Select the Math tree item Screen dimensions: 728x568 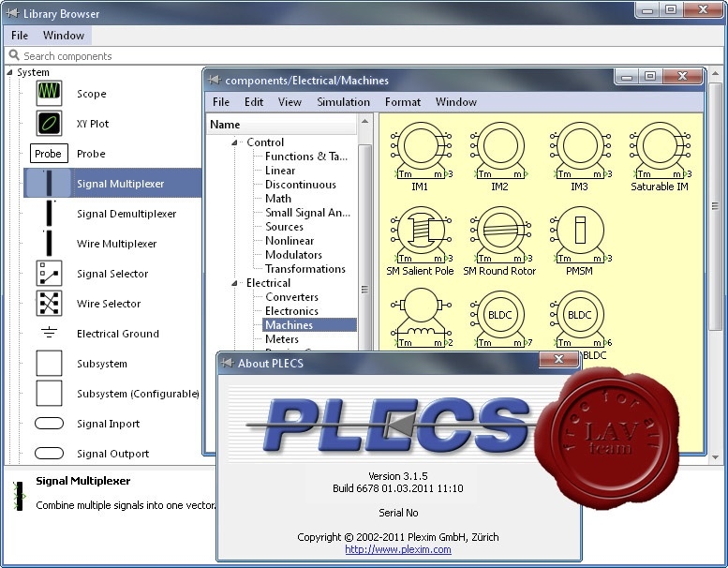pyautogui.click(x=278, y=199)
